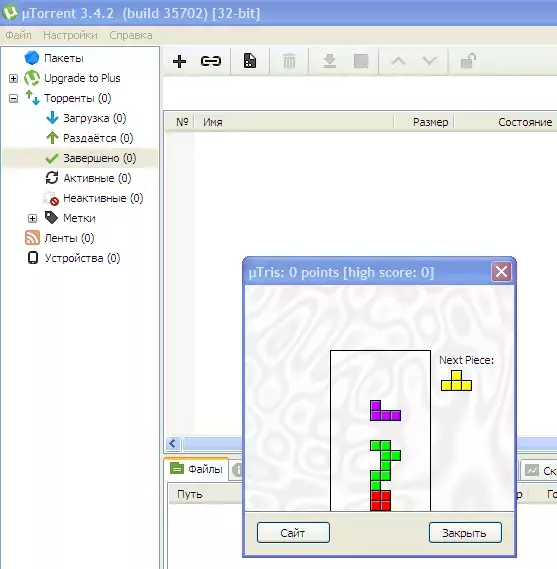557x569 pixels.
Task: Switch to the Файлы tab
Action: tap(196, 469)
